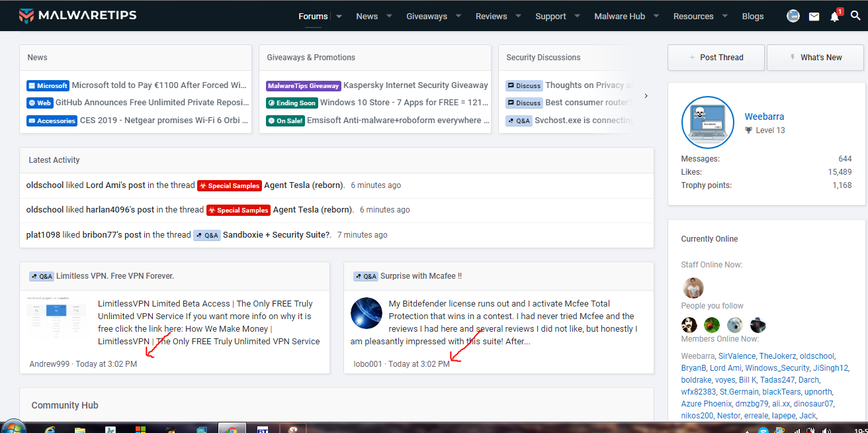Image resolution: width=868 pixels, height=433 pixels.
Task: Click Q&A tag on Surprise with Mcafee card
Action: pos(365,276)
